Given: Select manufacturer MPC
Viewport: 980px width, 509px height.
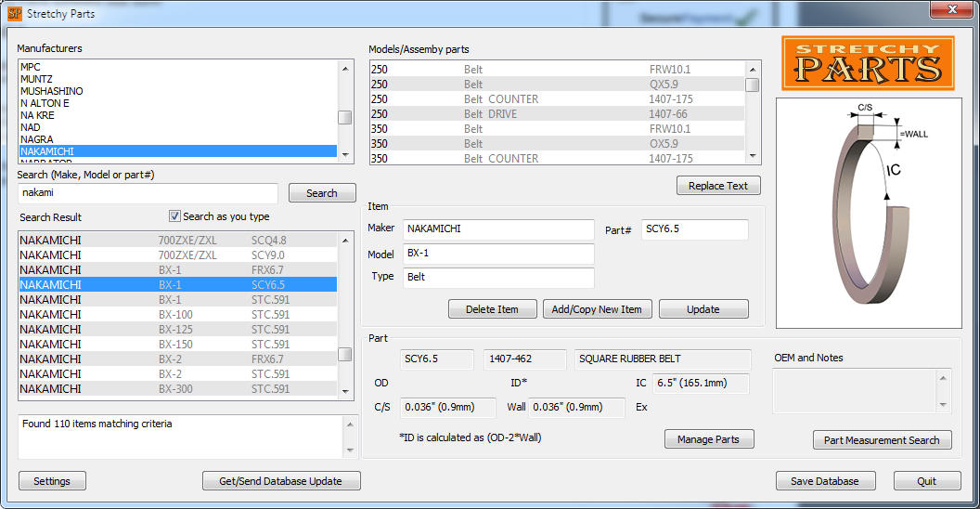Looking at the screenshot, I should (178, 67).
